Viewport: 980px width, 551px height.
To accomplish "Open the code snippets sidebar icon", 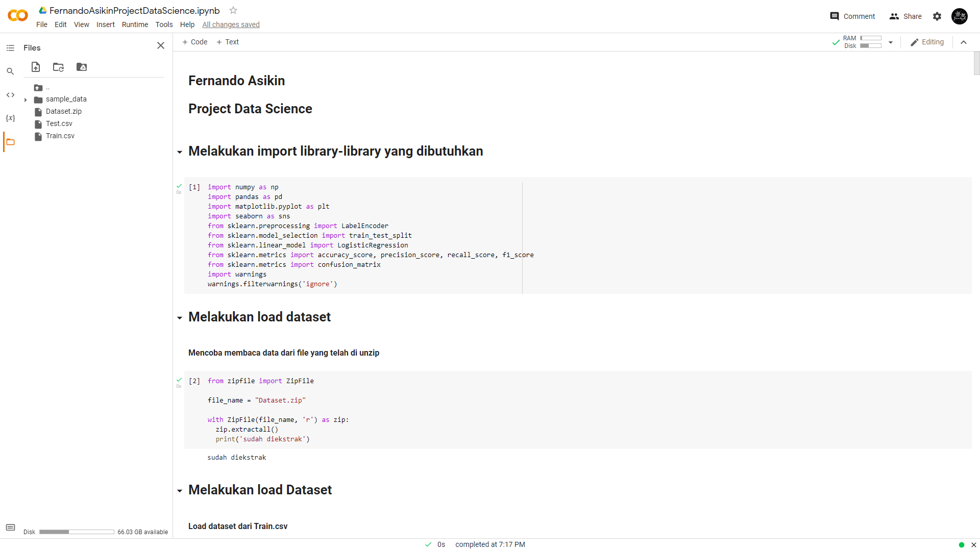I will [x=10, y=95].
